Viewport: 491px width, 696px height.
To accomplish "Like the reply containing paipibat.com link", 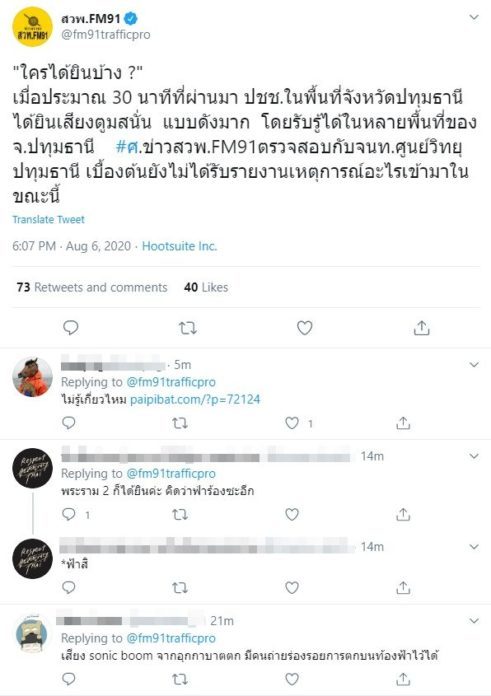I will coord(292,423).
